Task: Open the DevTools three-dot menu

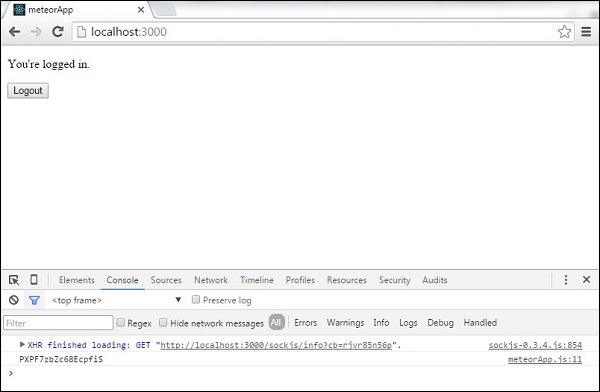Action: click(x=566, y=280)
